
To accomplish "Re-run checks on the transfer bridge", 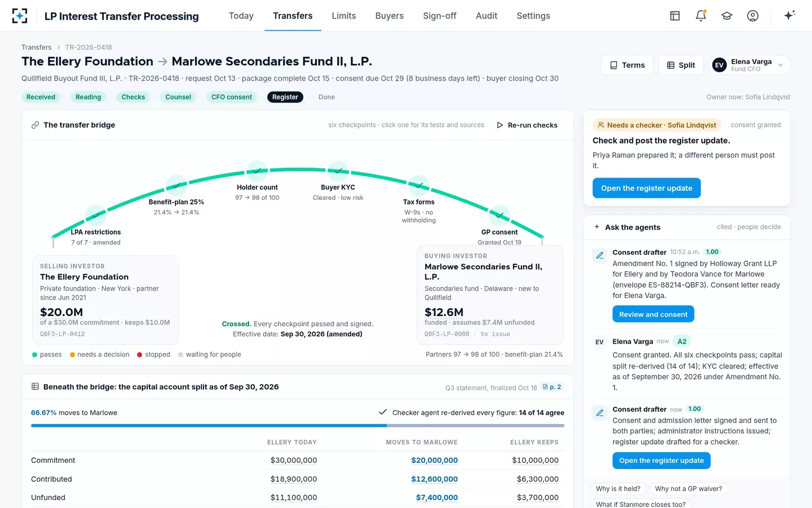I will coord(527,125).
